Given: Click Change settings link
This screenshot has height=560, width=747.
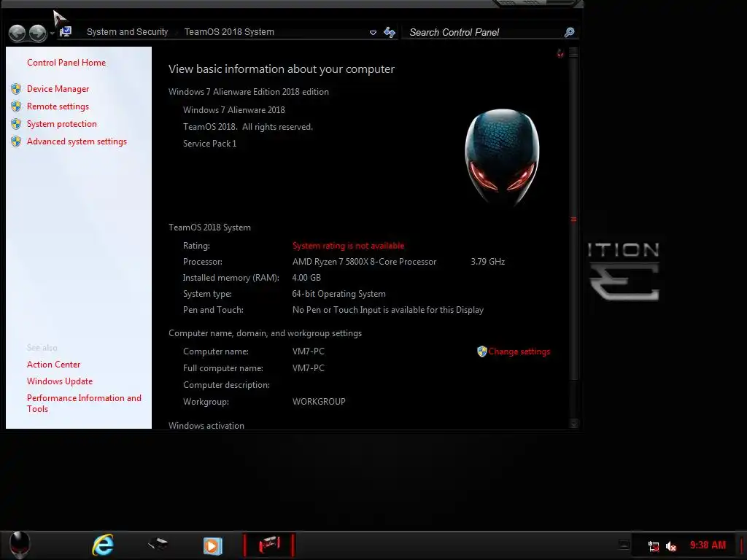Looking at the screenshot, I should click(x=519, y=351).
